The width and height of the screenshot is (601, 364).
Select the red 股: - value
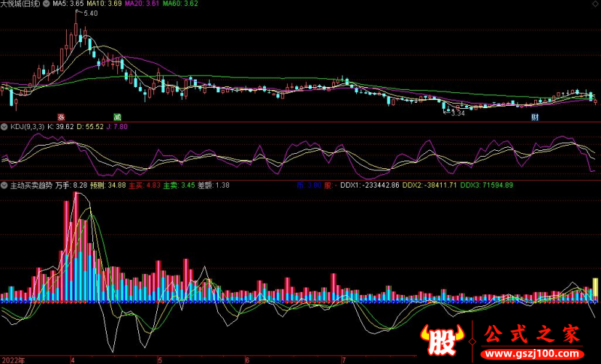pos(331,185)
